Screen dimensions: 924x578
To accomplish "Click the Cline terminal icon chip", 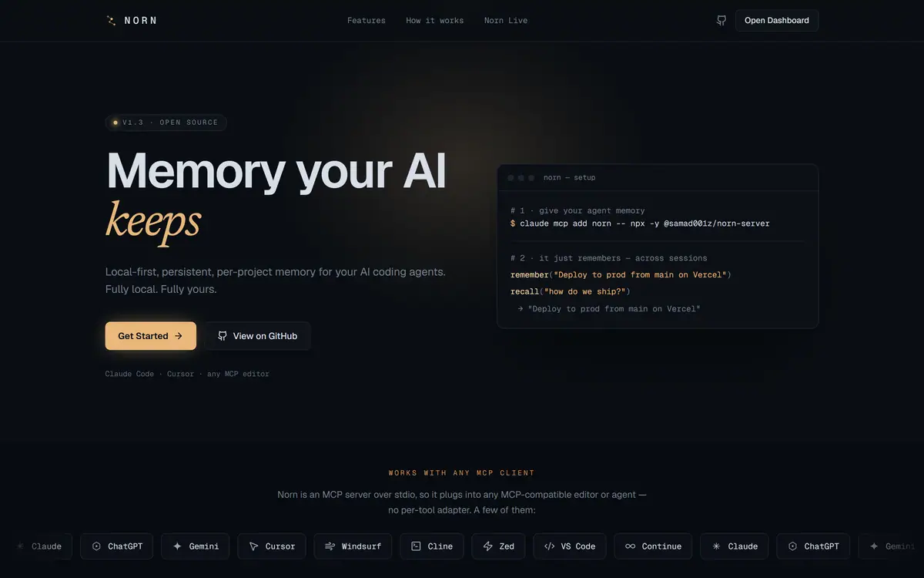I will click(432, 546).
